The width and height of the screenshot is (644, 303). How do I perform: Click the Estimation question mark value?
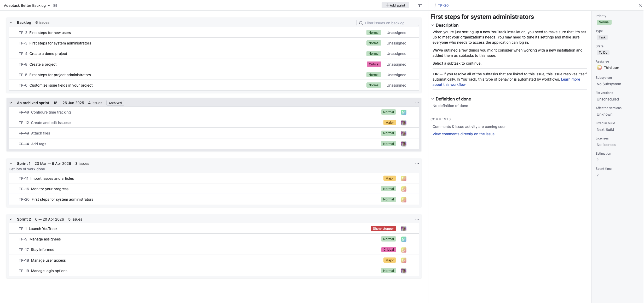(x=597, y=160)
